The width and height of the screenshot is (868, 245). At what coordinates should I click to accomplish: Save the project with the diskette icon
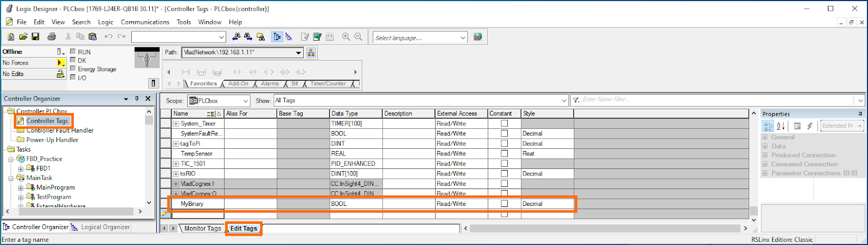(35, 37)
